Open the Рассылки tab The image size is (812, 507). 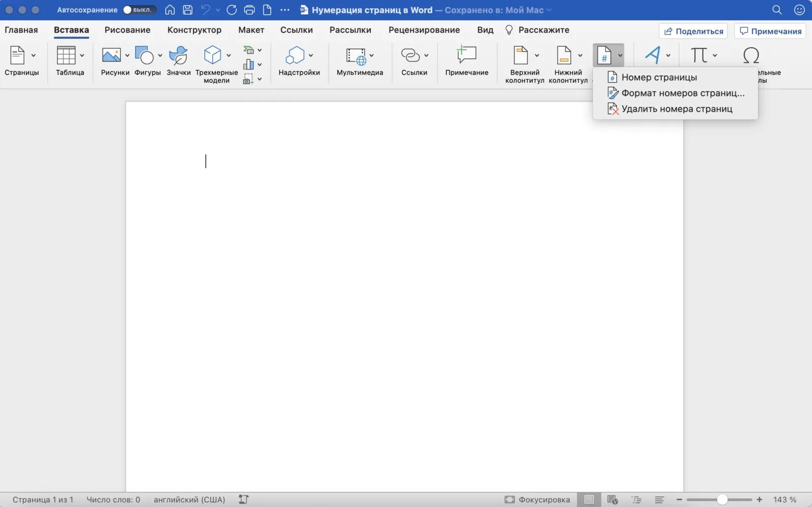(x=350, y=30)
